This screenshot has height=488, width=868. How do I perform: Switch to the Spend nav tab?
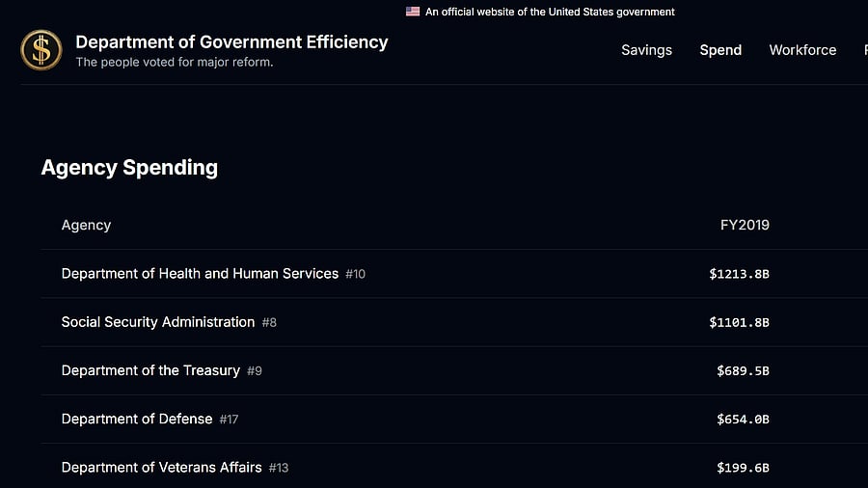pyautogui.click(x=720, y=50)
